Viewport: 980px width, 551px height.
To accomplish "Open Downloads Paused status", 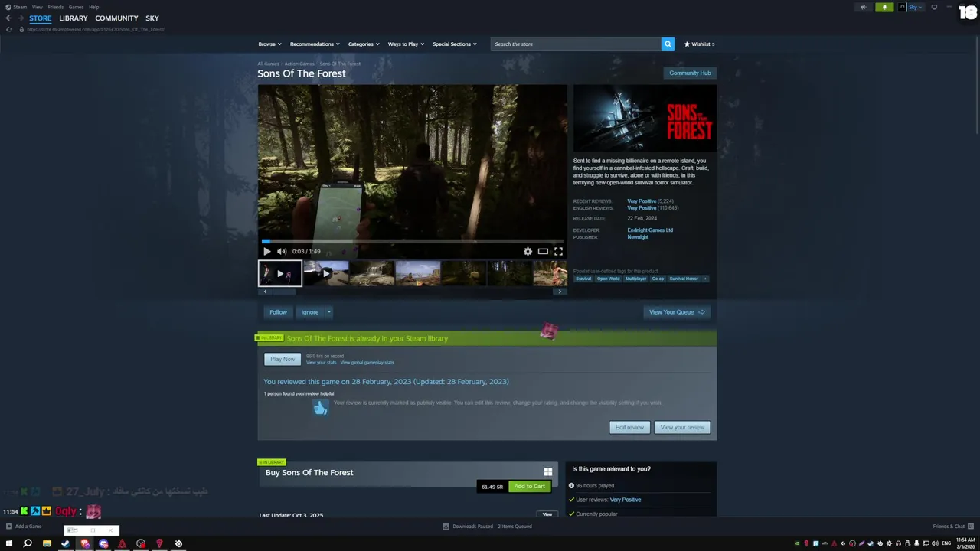I will pyautogui.click(x=487, y=527).
